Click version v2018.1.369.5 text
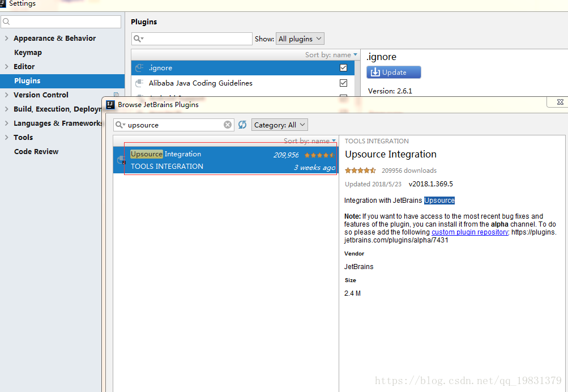Viewport: 568px width, 392px height. coord(431,184)
